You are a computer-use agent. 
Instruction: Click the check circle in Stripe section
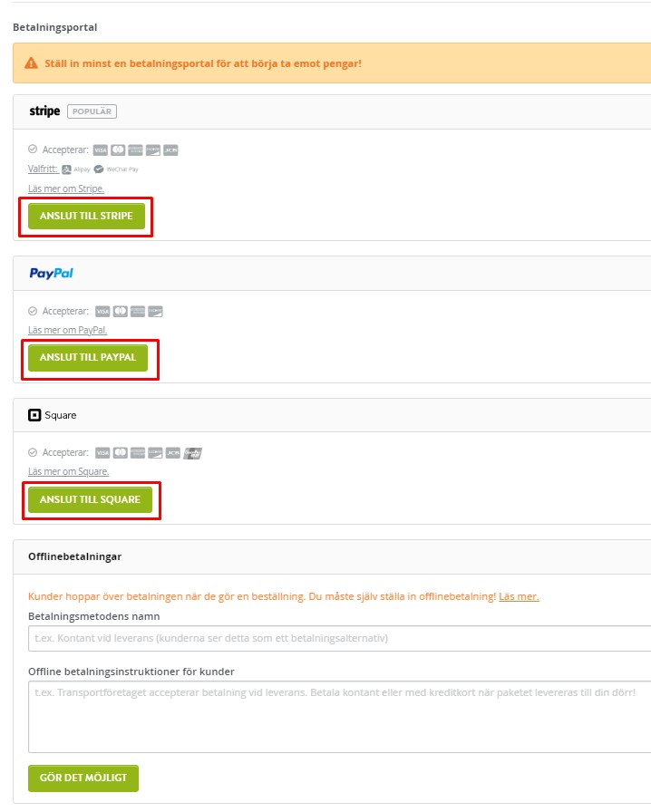point(33,150)
